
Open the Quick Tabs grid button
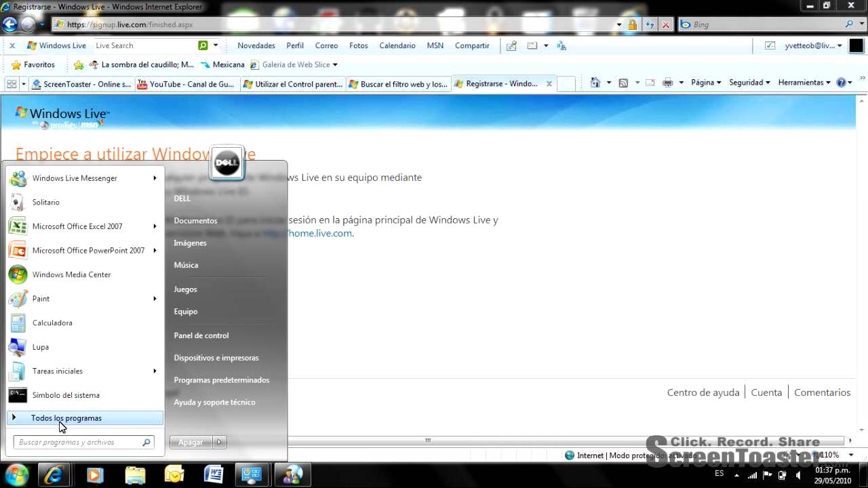(12, 84)
